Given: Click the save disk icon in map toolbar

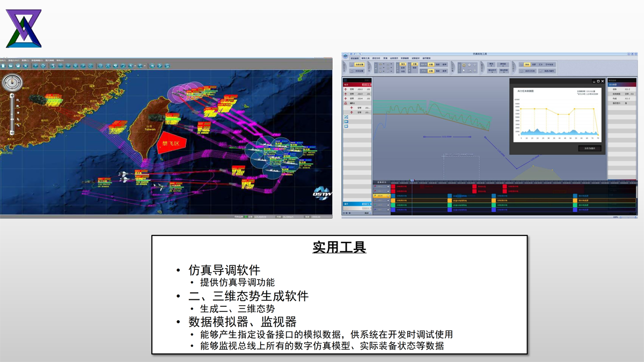Looking at the screenshot, I should tap(18, 66).
